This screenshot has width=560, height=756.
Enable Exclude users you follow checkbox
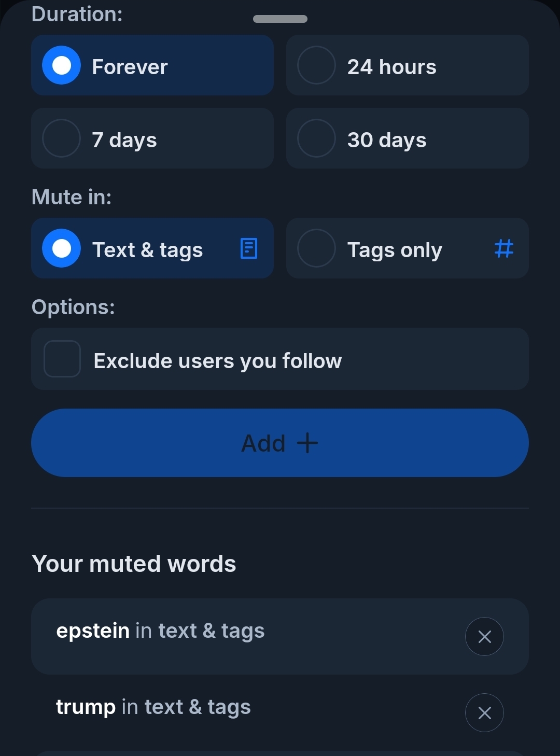point(62,359)
